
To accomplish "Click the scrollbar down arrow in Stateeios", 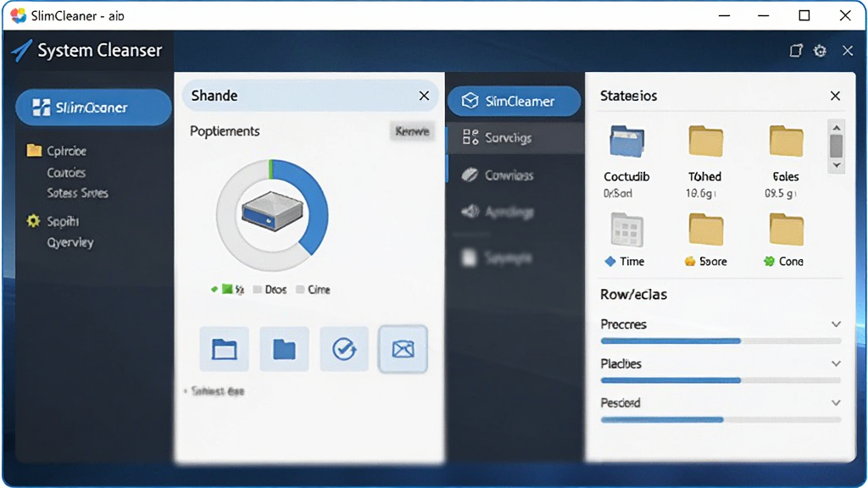I will pos(837,165).
